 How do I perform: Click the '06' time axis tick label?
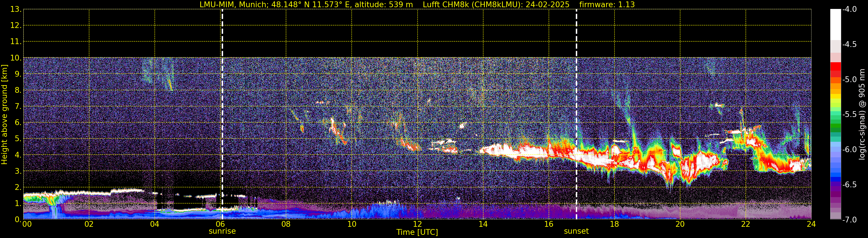coord(220,224)
